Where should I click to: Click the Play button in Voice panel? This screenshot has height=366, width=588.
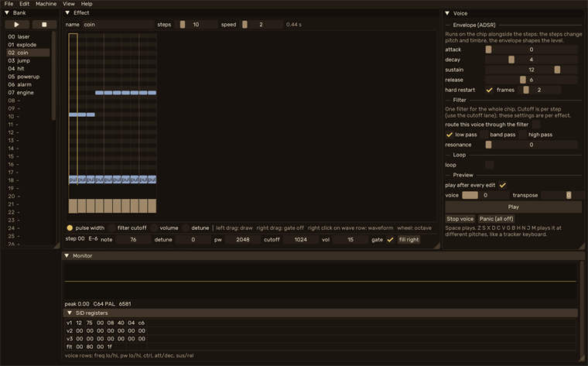point(514,207)
